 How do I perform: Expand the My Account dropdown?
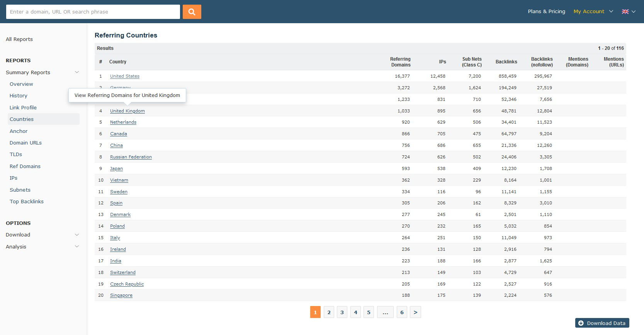pyautogui.click(x=593, y=12)
